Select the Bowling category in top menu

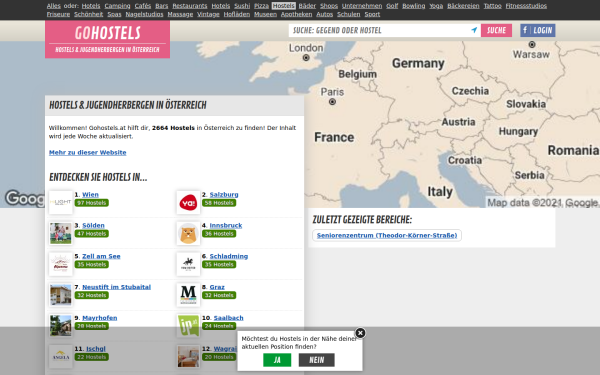pyautogui.click(x=414, y=6)
